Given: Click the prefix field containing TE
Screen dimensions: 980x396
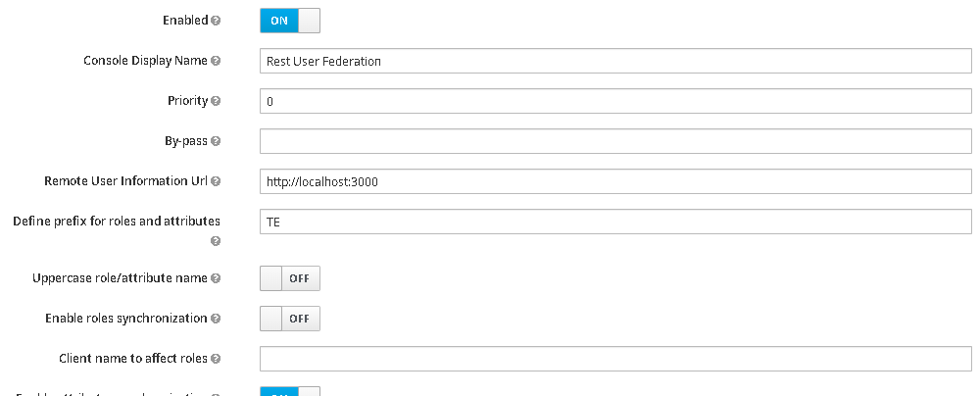Looking at the screenshot, I should point(615,222).
